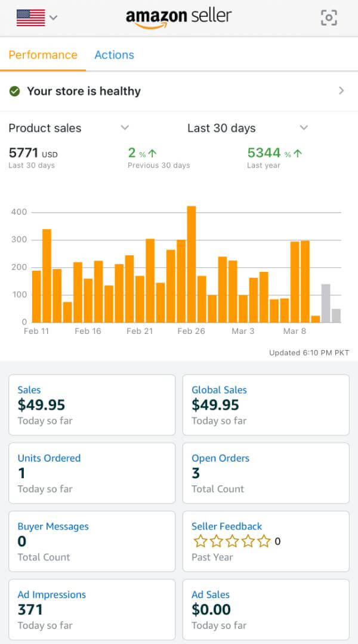The width and height of the screenshot is (358, 644).
Task: Open store health details chevron
Action: [x=341, y=91]
